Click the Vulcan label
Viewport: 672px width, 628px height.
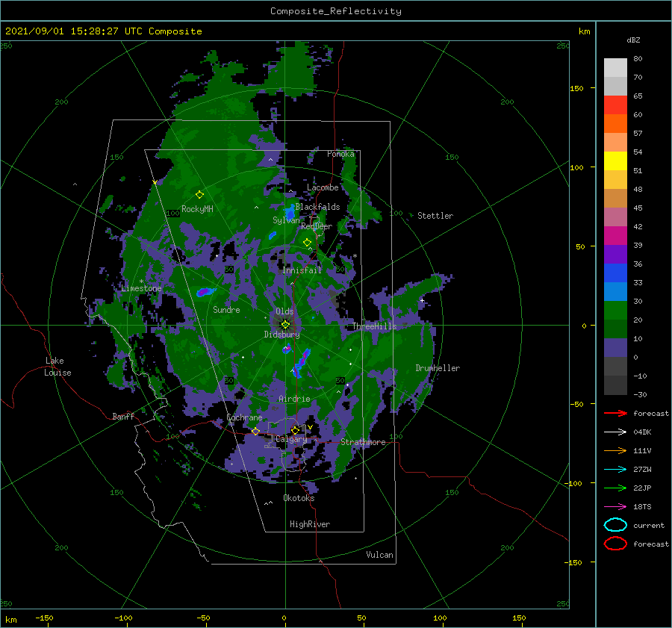pos(379,555)
